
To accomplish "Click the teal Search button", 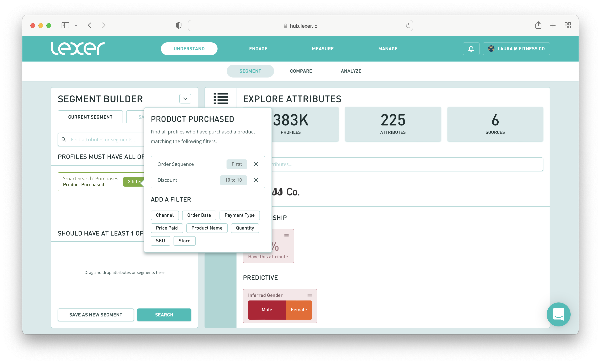I will [x=164, y=315].
